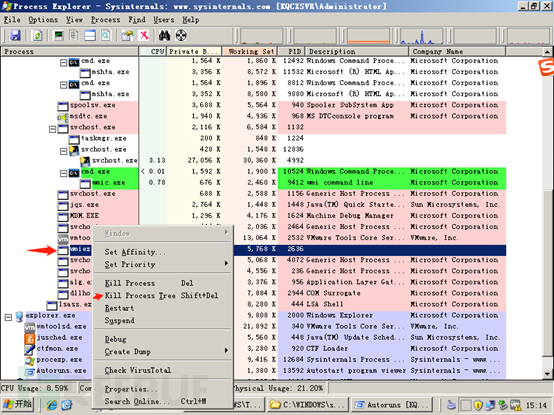Toggle the lower pane toolbar icon
This screenshot has width=554, height=415.
(90, 36)
